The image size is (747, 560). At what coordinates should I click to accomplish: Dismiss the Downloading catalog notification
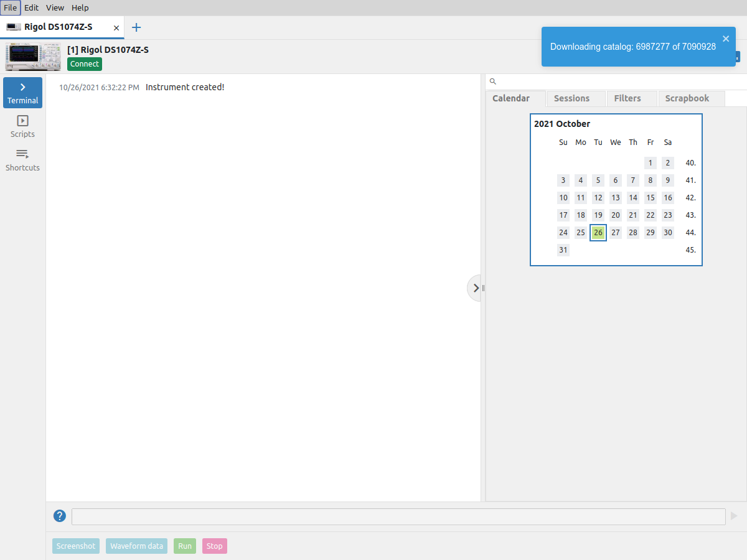[x=726, y=39]
